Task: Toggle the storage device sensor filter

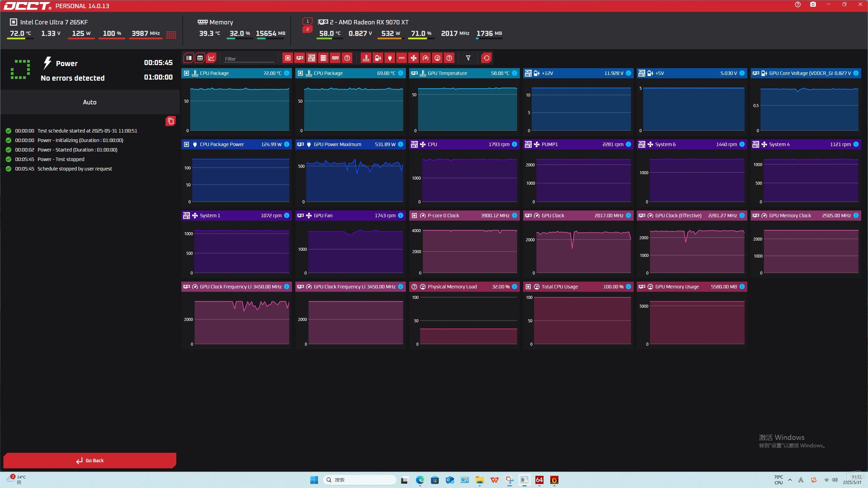Action: point(323,58)
